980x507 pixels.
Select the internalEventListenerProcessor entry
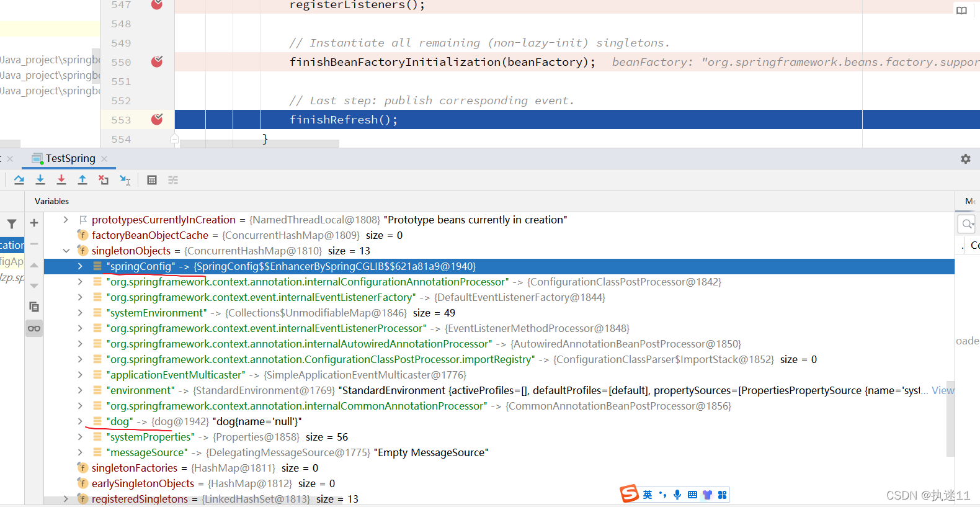click(x=499, y=328)
